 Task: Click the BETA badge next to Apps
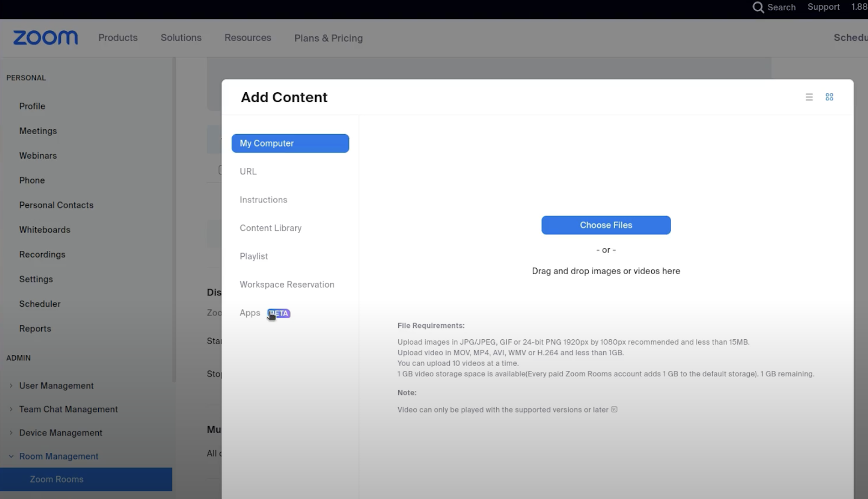click(279, 313)
